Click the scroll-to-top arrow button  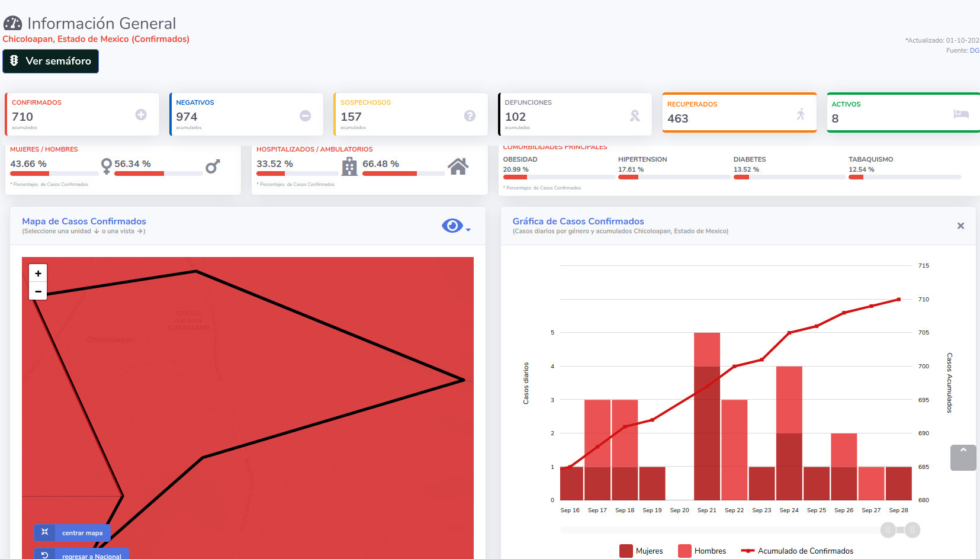pos(963,458)
